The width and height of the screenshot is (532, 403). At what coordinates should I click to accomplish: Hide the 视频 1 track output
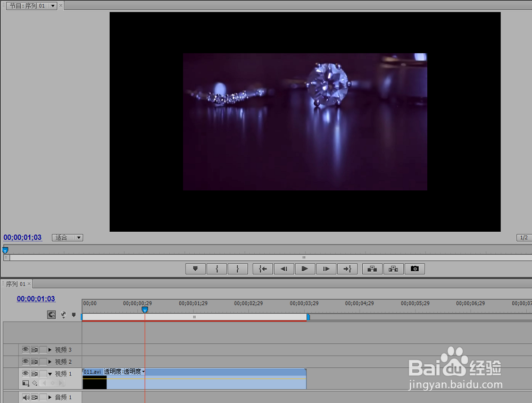point(26,374)
